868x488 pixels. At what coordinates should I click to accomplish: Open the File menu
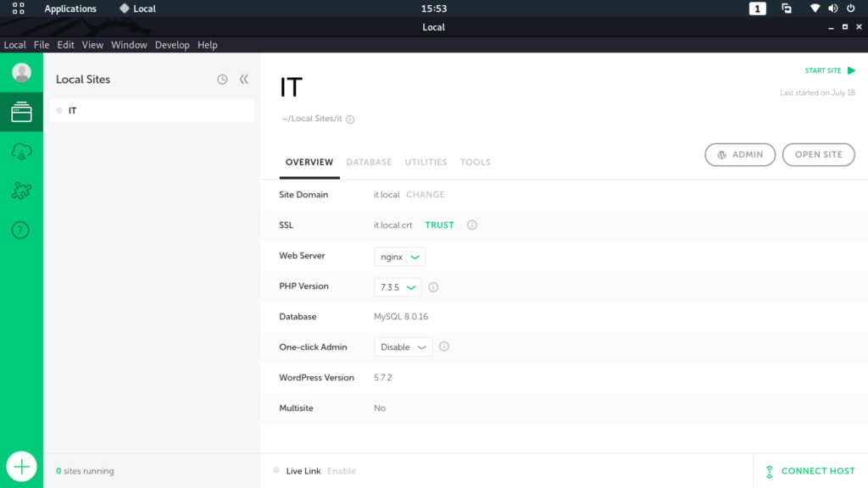click(x=42, y=45)
